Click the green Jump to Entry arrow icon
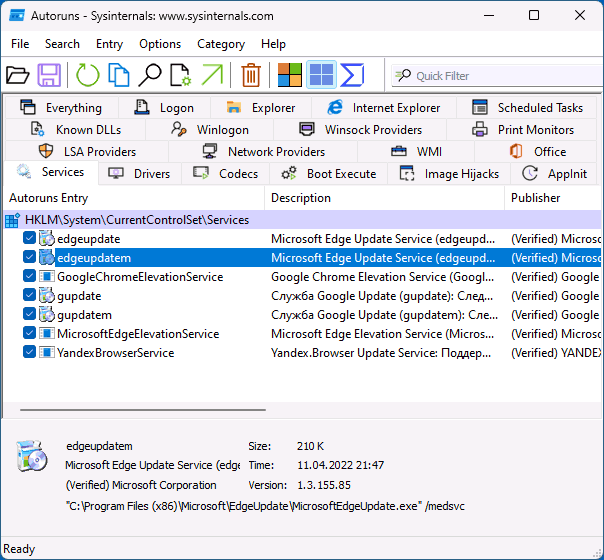604x560 pixels. click(212, 75)
